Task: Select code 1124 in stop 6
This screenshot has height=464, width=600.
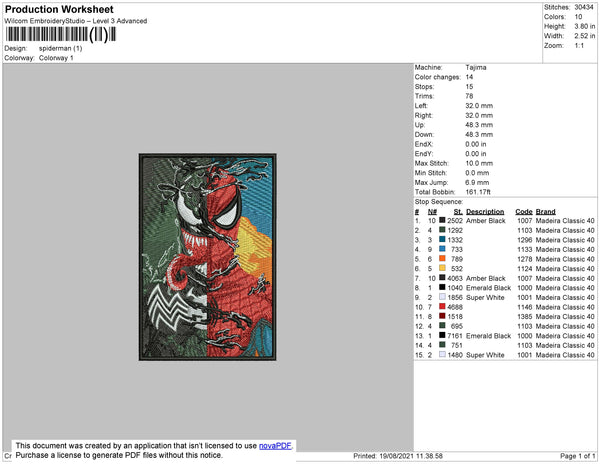Action: pyautogui.click(x=525, y=269)
